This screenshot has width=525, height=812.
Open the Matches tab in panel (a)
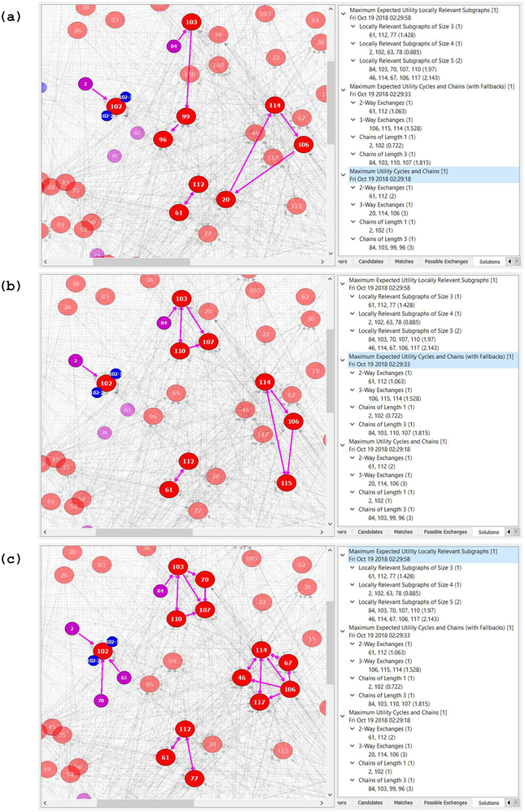pos(405,261)
